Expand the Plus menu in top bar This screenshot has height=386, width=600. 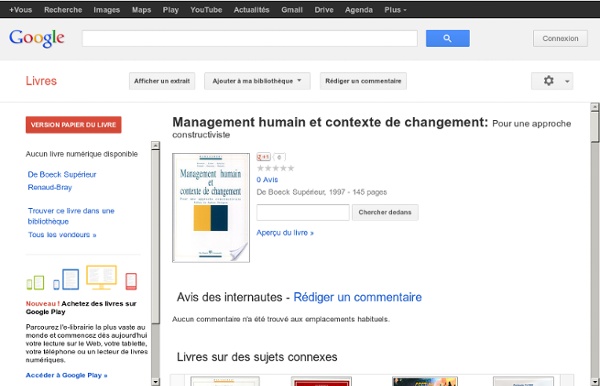coord(395,10)
